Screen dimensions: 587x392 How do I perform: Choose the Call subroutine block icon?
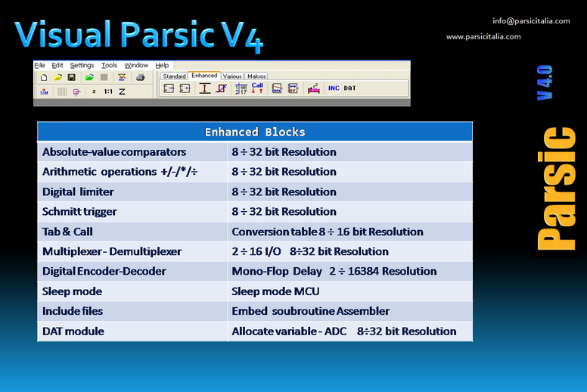point(257,89)
